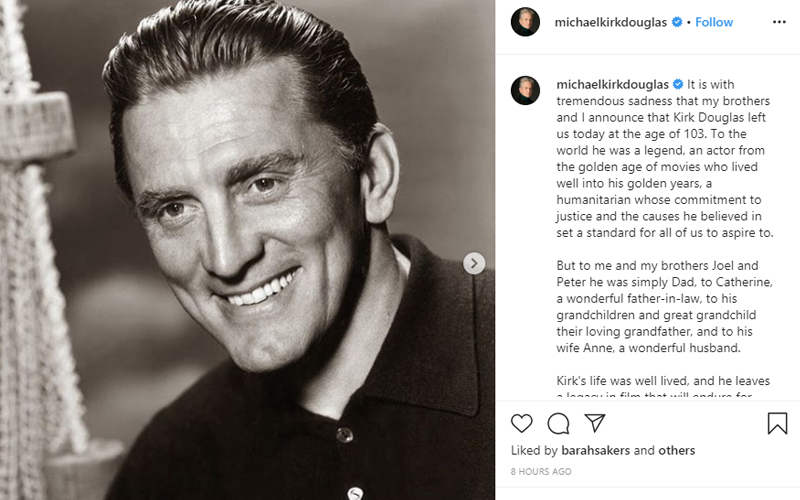Advance to next photo with carousel arrow
The width and height of the screenshot is (800, 500).
click(475, 263)
